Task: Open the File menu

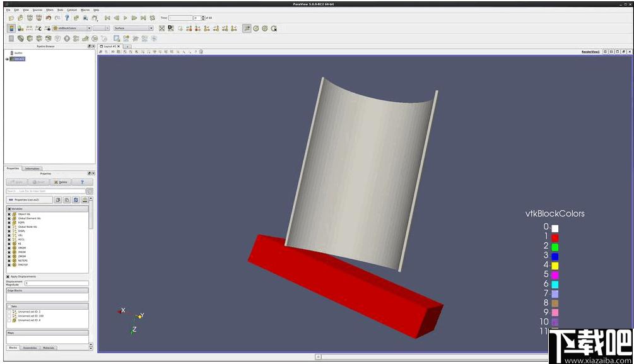Action: click(x=8, y=9)
